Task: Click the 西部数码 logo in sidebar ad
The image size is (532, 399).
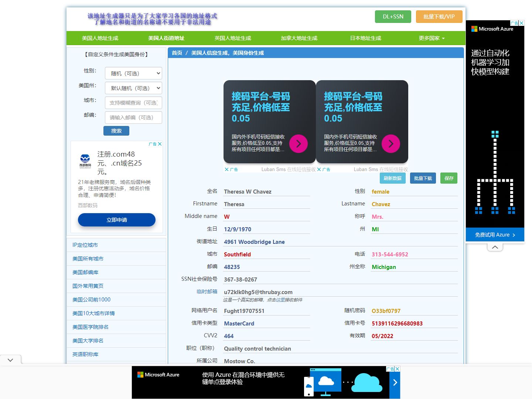Action: 85,161
